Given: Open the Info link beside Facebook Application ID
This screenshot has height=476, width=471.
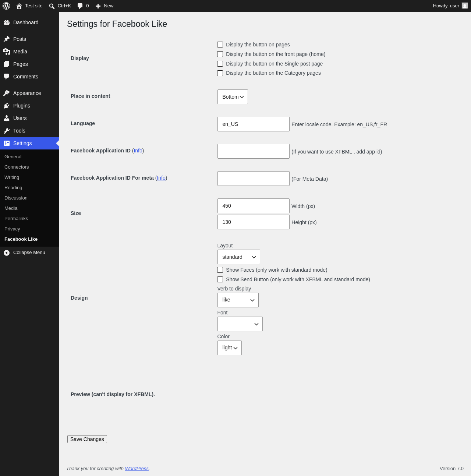Looking at the screenshot, I should pos(138,151).
